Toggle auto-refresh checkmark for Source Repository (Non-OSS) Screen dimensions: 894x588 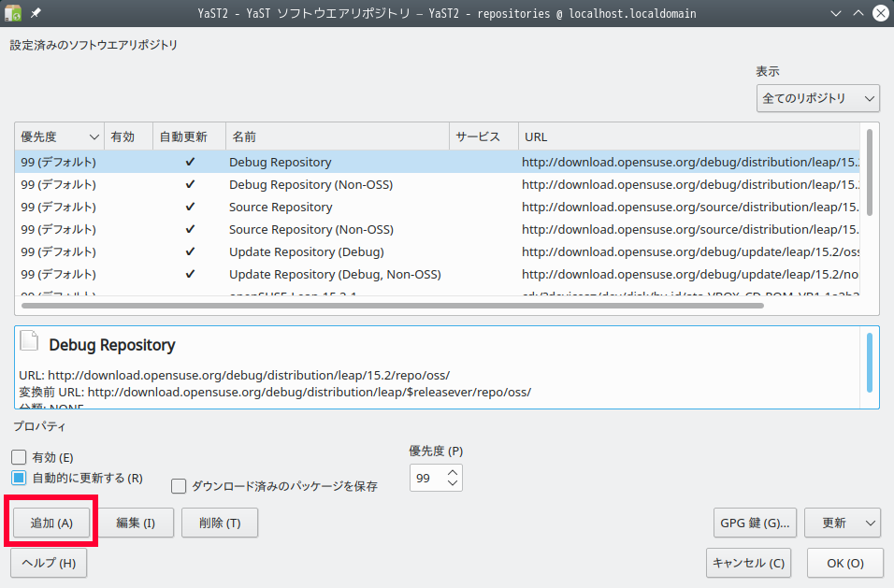pyautogui.click(x=190, y=230)
